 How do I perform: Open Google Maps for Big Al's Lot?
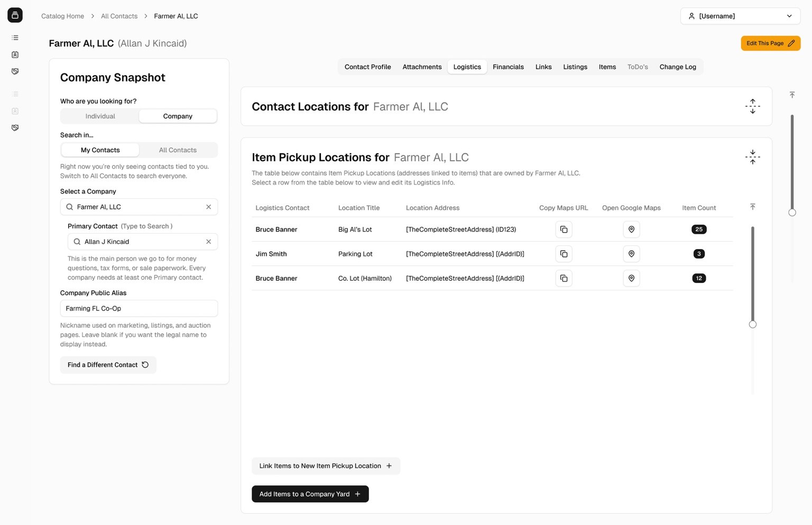tap(631, 229)
